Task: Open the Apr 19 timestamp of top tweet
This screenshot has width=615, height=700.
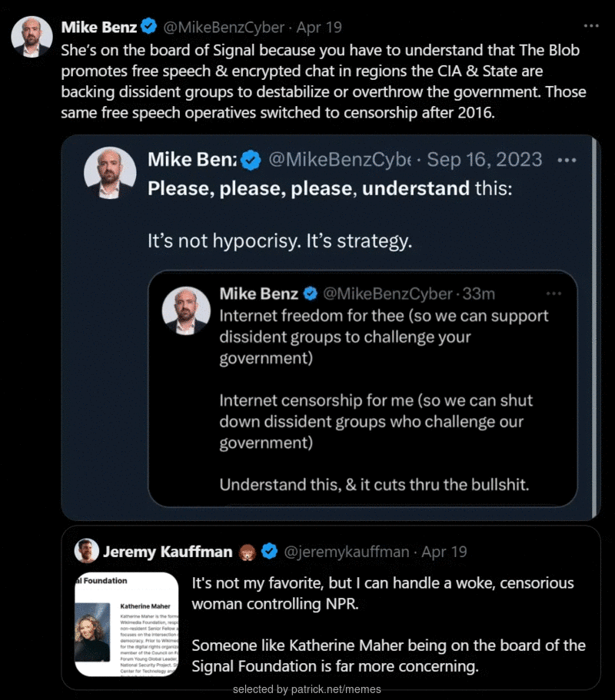Action: 319,27
